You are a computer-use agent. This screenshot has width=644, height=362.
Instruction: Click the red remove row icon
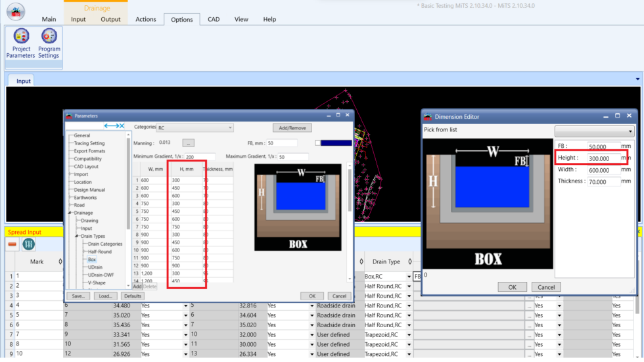click(x=12, y=244)
